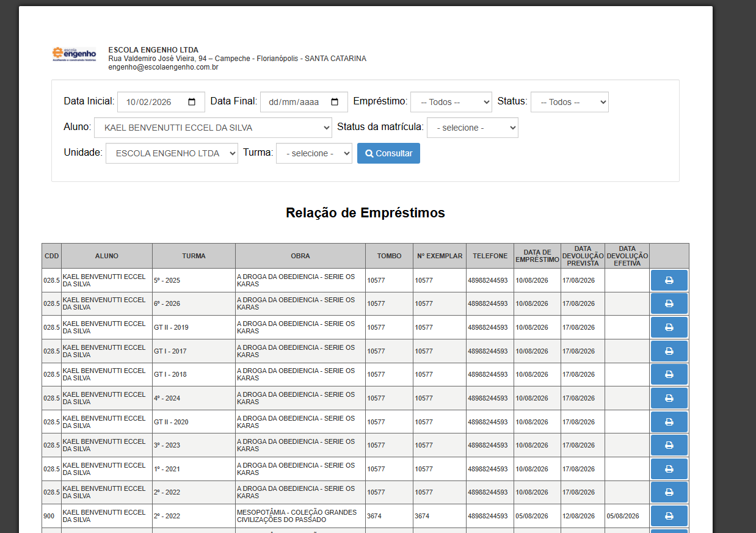Click the ALUNO column header
756x533 pixels.
click(x=107, y=256)
